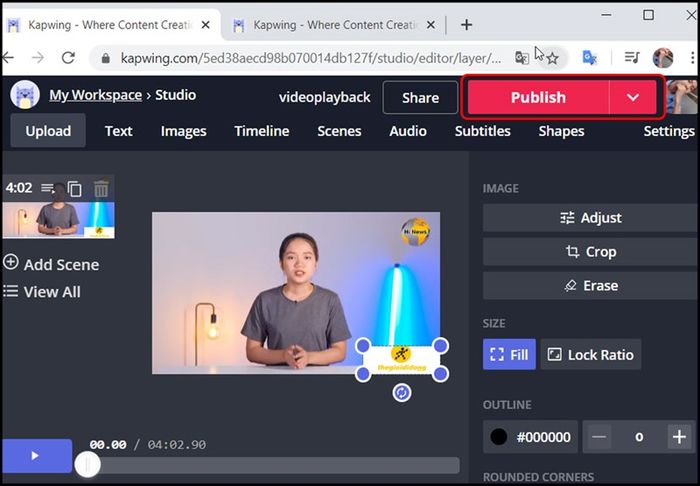Open the media control playlist icon
Screen dimensions: 700x486
pyautogui.click(x=632, y=57)
